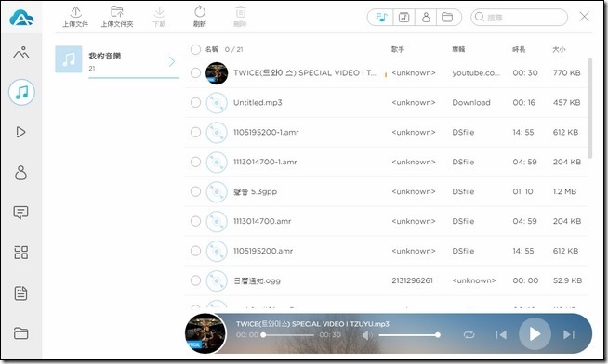The image size is (608, 364).
Task: Toggle repeat mode in the player
Action: (x=469, y=334)
